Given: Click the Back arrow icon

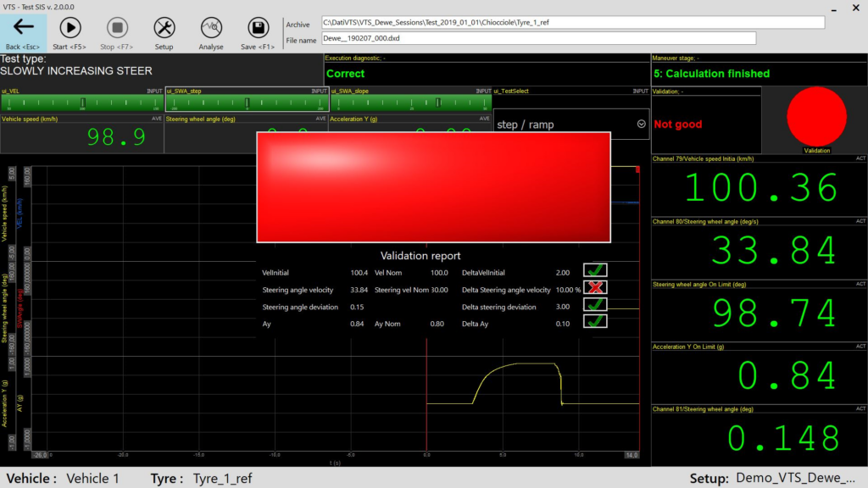Looking at the screenshot, I should (24, 28).
